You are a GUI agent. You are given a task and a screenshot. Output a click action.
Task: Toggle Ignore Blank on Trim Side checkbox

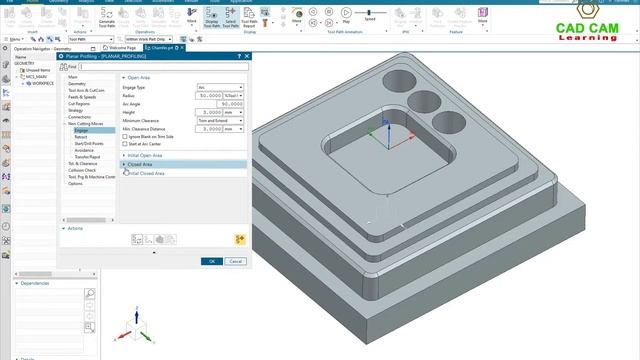tap(125, 137)
